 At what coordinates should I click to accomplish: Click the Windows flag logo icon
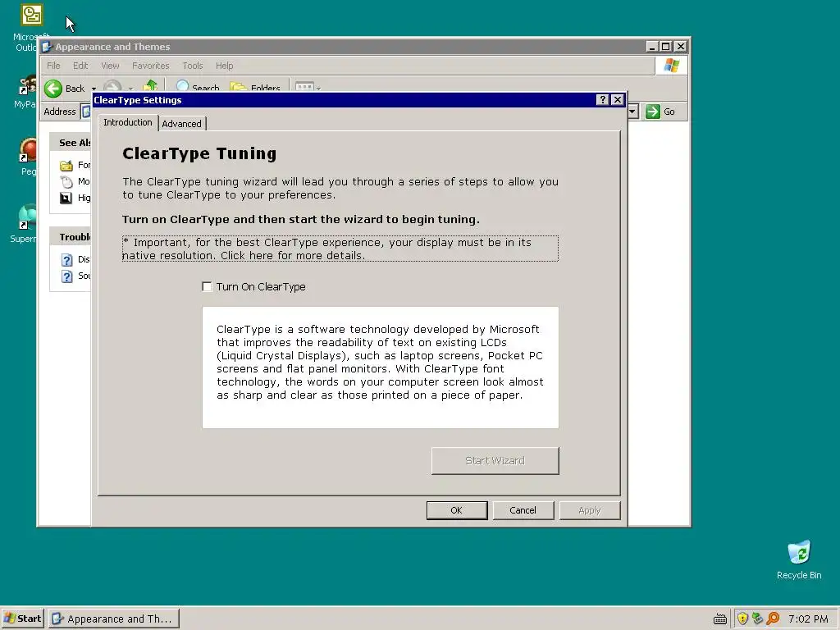click(671, 66)
